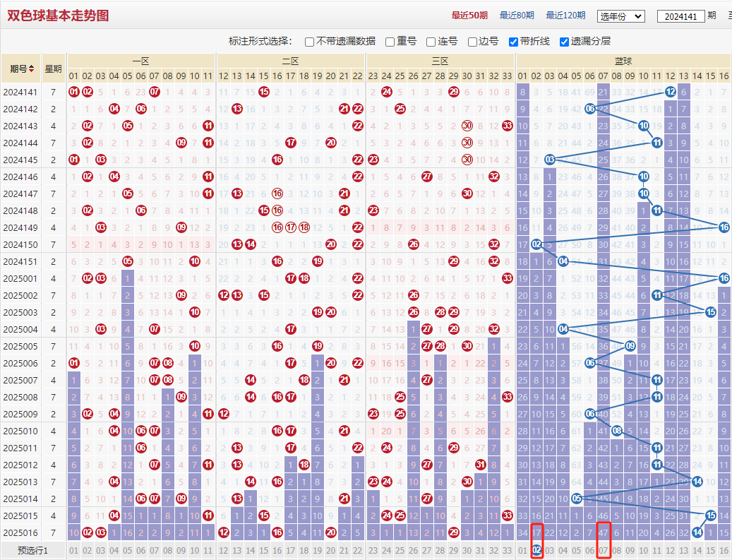Pick red number 33 in the 预选行1 row

point(507,550)
